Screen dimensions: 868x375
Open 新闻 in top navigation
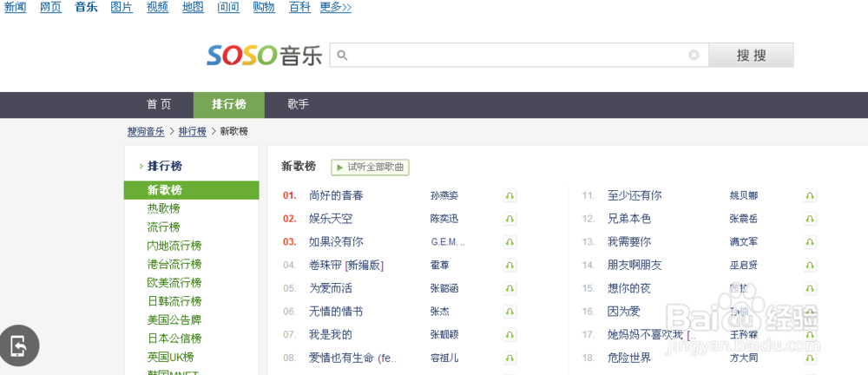pyautogui.click(x=15, y=8)
